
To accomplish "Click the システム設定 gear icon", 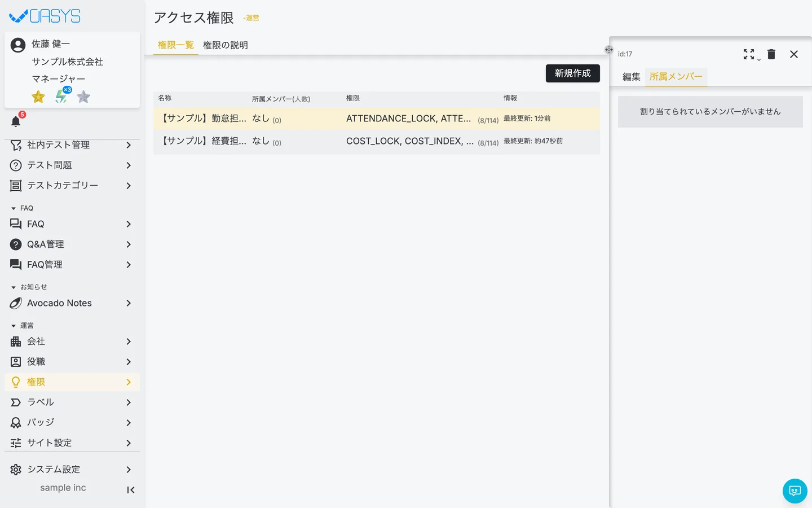I will [16, 470].
